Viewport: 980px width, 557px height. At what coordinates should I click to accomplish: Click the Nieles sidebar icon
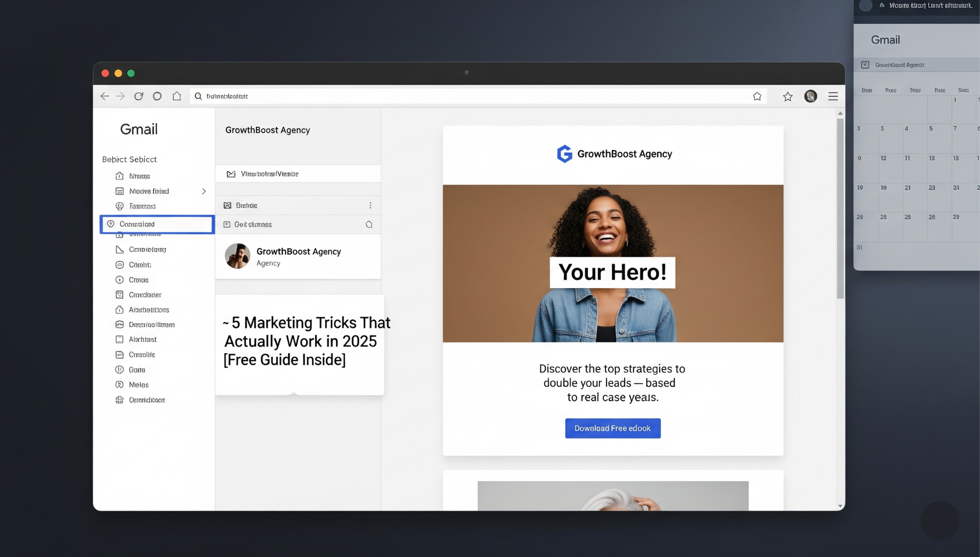pos(120,385)
